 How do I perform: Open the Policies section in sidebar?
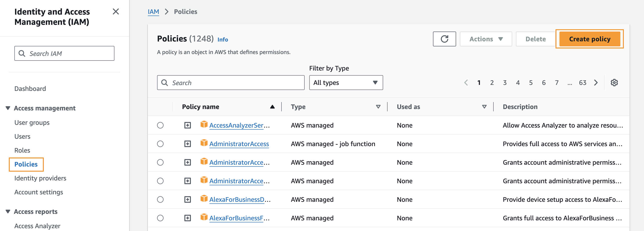pos(26,164)
